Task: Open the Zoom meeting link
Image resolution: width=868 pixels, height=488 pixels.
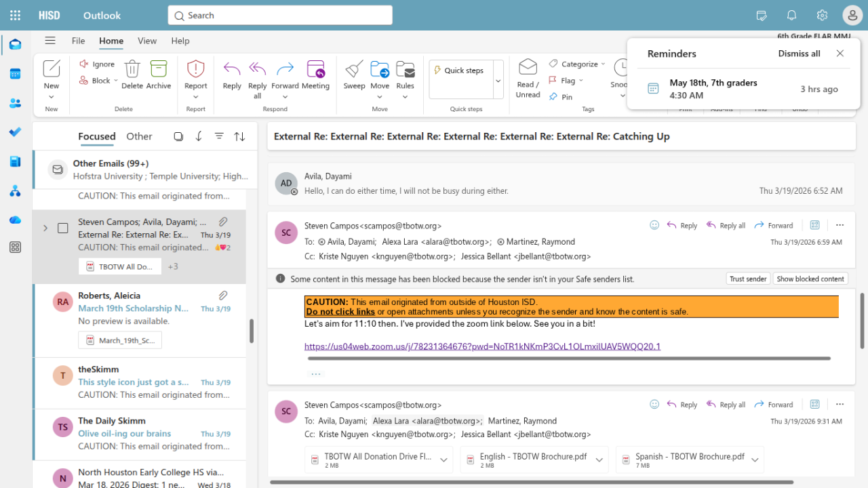Action: click(x=482, y=346)
